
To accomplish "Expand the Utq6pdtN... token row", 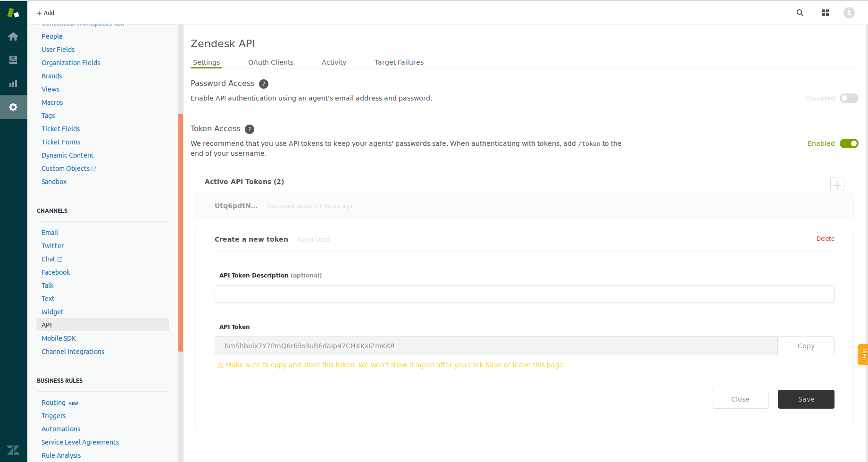I will pyautogui.click(x=524, y=206).
